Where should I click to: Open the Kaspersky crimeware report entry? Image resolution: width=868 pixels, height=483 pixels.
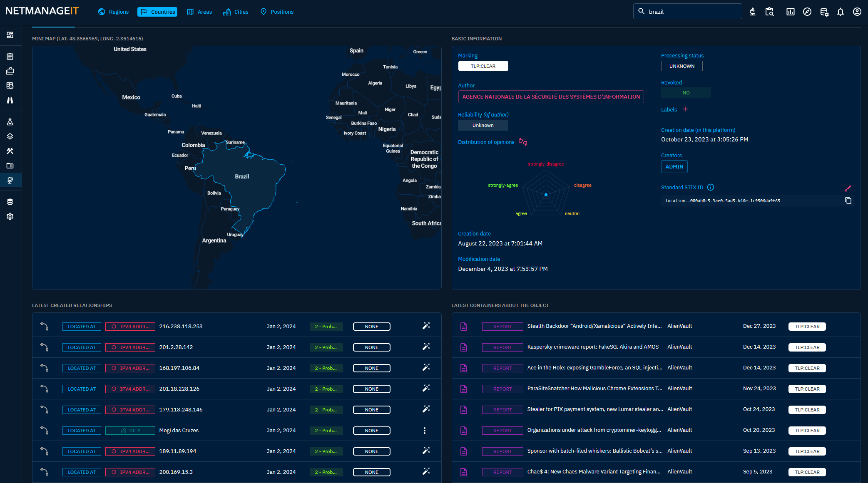pos(592,347)
